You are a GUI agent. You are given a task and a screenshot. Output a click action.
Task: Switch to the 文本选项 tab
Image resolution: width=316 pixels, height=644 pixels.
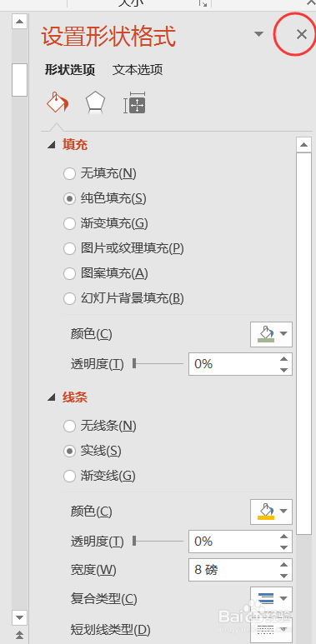pos(138,70)
